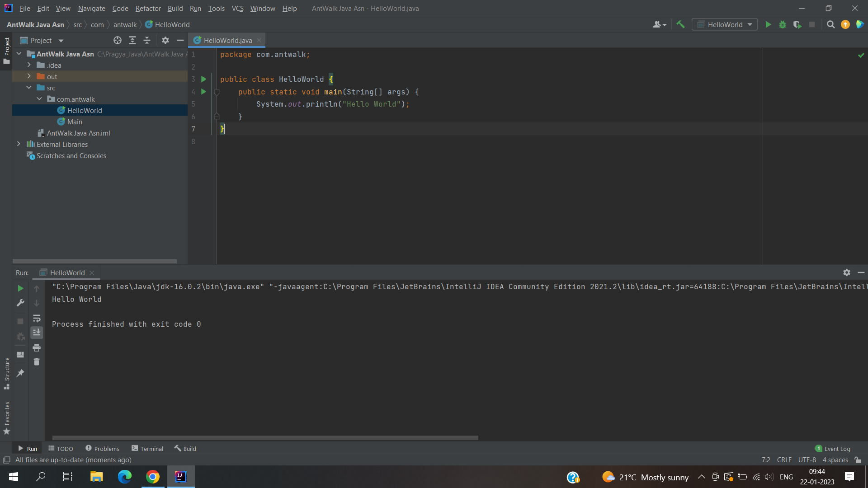Screen dimensions: 868x488
Task: Click the Run gutter icon on line 4
Action: point(203,92)
